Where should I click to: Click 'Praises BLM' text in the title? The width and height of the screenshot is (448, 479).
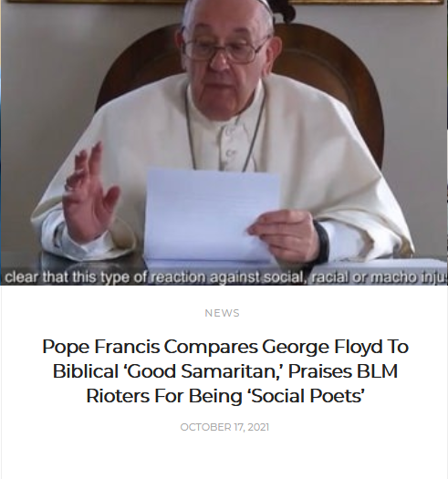point(343,371)
